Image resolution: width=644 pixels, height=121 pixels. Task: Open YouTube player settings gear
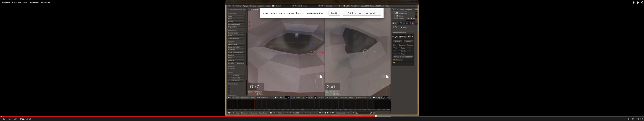click(x=633, y=119)
